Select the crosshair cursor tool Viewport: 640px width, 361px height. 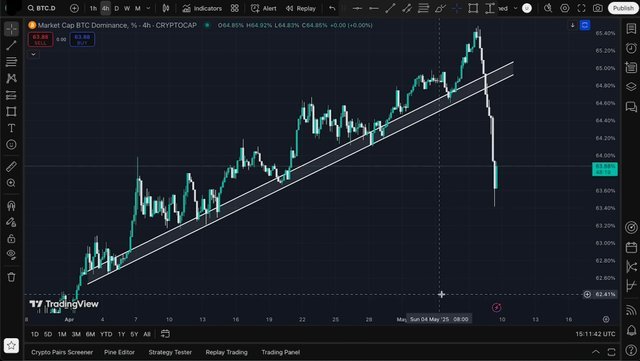point(11,29)
